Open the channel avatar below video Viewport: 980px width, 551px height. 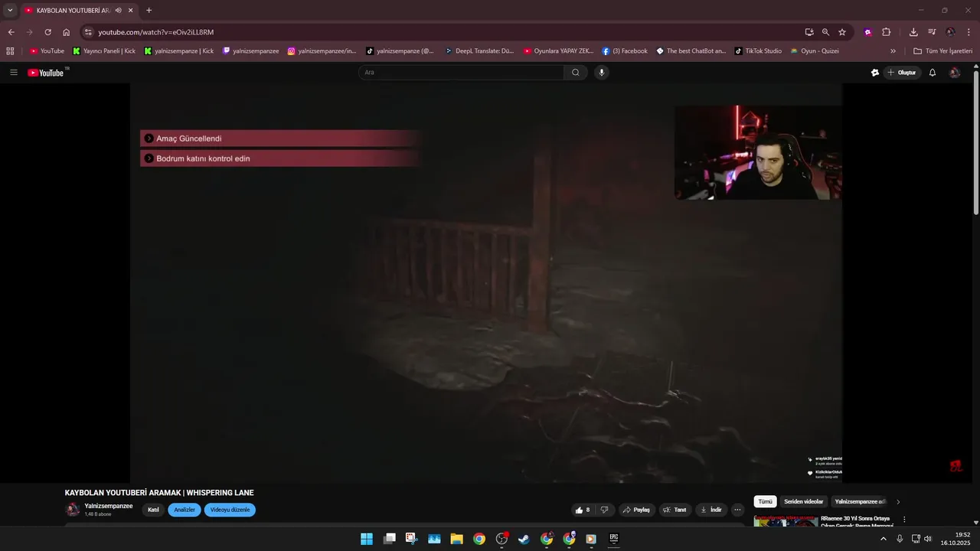coord(73,510)
